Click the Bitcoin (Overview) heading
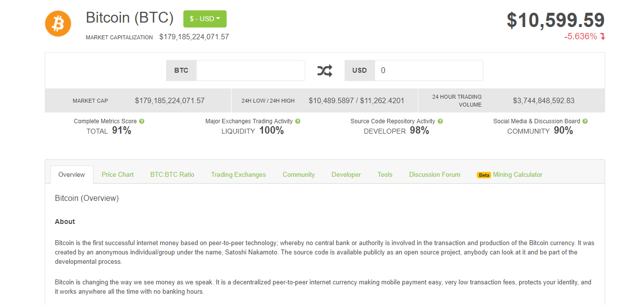 tap(87, 198)
